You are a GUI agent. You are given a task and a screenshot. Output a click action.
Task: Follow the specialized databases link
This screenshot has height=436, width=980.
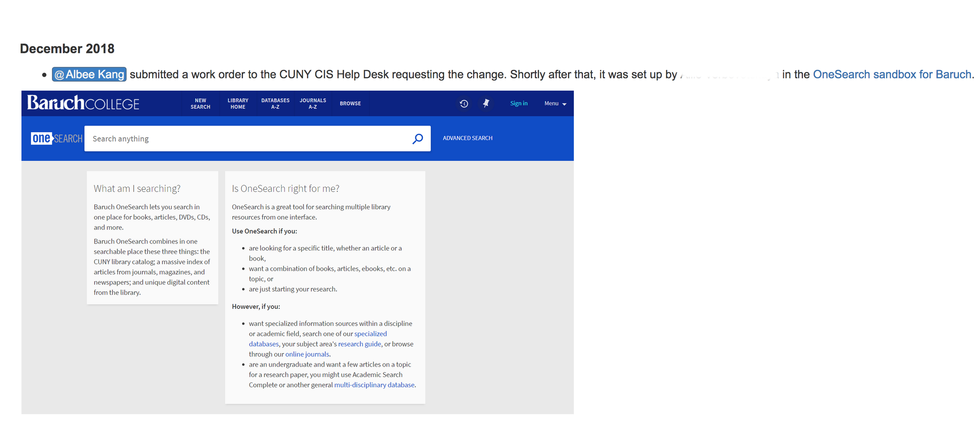(370, 334)
